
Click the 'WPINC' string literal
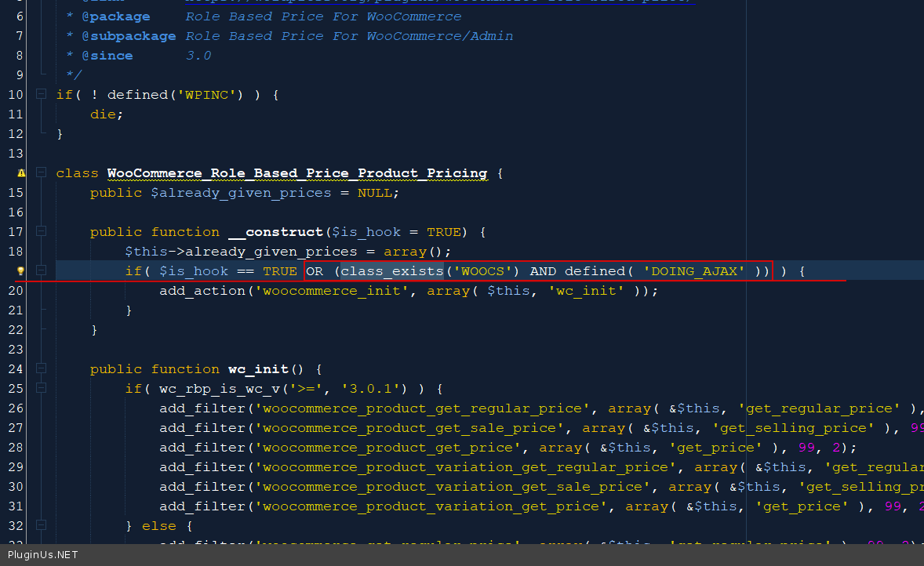click(x=207, y=95)
